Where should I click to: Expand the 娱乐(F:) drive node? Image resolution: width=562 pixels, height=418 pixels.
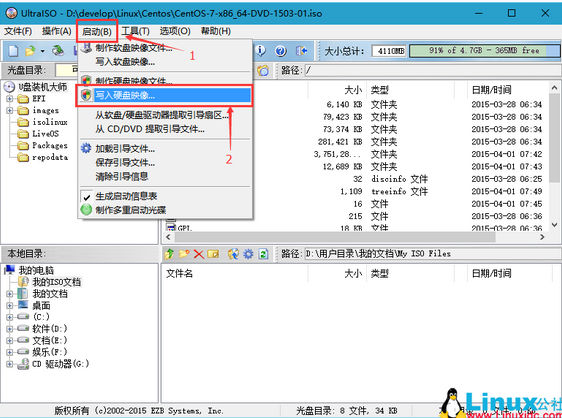10,352
